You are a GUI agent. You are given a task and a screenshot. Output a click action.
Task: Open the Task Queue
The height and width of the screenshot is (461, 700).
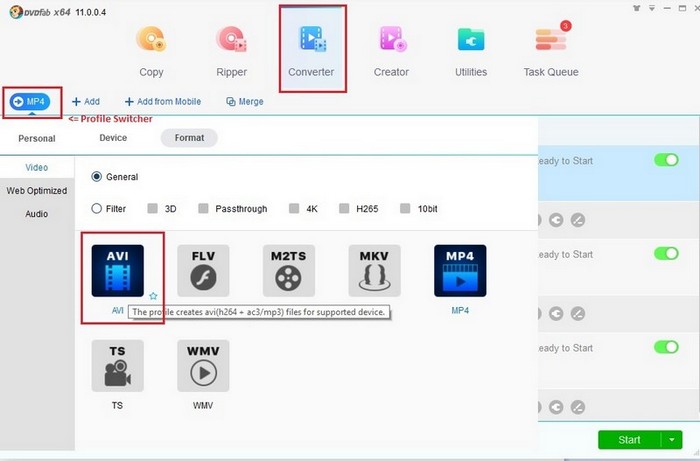coord(551,51)
